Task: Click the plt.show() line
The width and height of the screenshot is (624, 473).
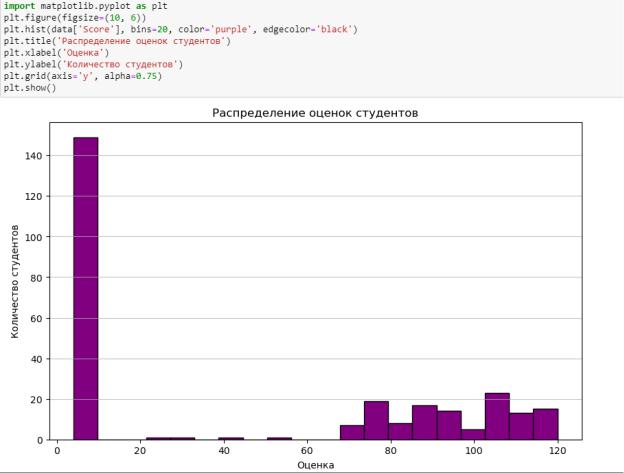Action: [30, 88]
